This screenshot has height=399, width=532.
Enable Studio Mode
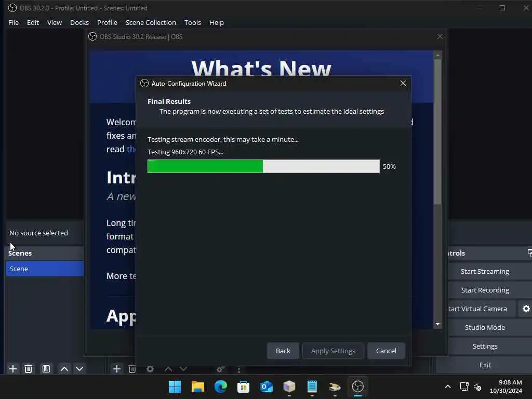(x=485, y=327)
